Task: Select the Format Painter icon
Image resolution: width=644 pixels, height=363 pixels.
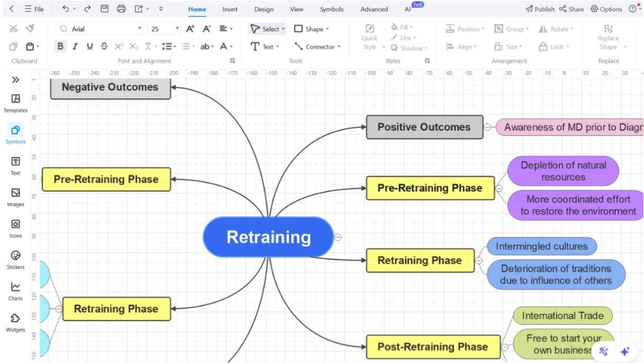Action: click(30, 28)
